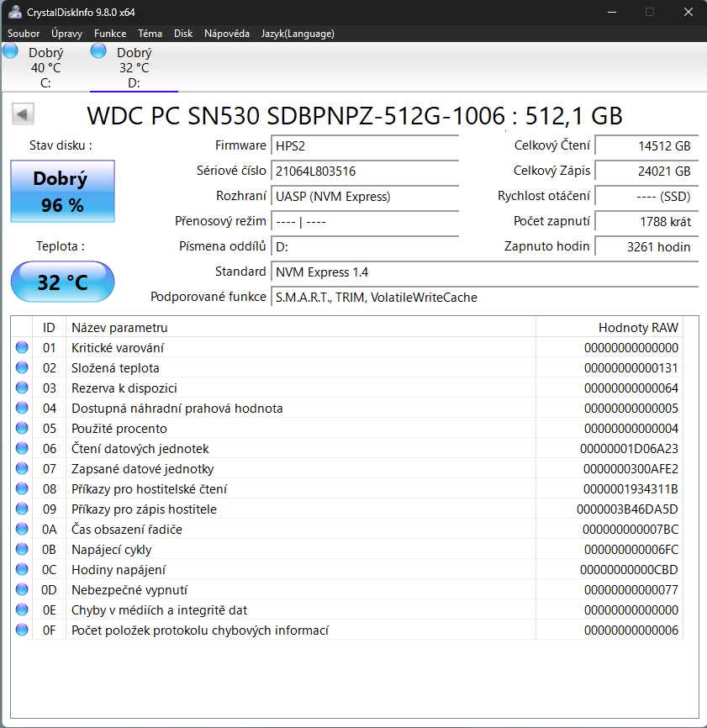Image resolution: width=707 pixels, height=728 pixels.
Task: Click the Název parametru column header
Action: pos(301,327)
